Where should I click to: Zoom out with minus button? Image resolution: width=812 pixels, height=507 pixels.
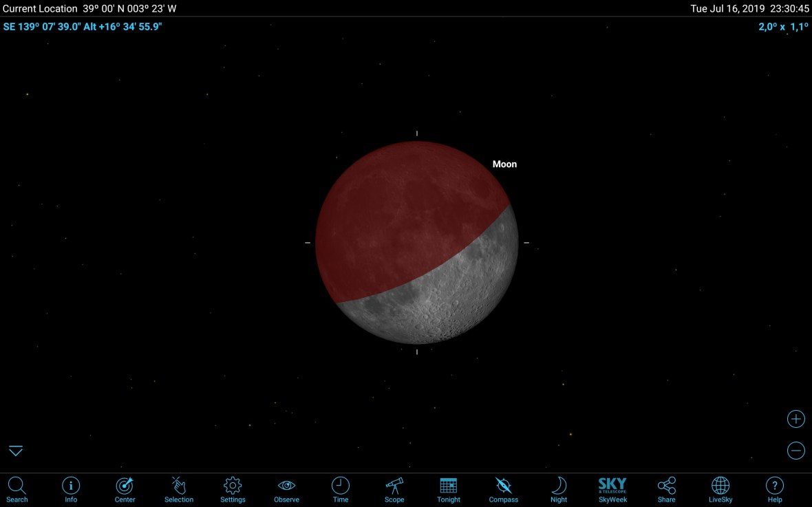pyautogui.click(x=795, y=451)
